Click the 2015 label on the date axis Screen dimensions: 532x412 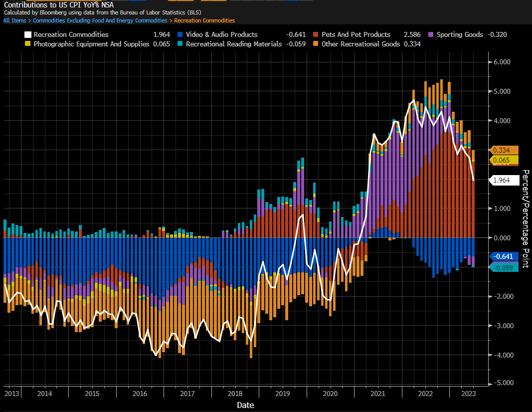click(x=92, y=394)
